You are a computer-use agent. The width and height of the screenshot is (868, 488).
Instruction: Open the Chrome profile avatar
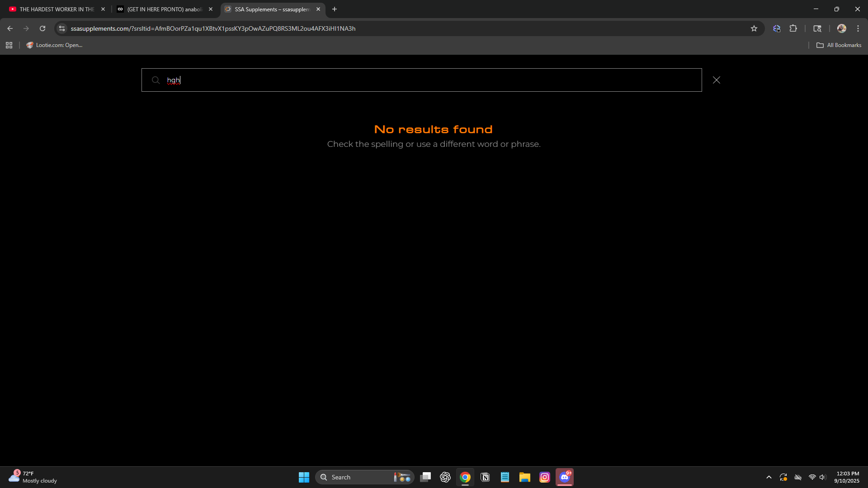pyautogui.click(x=842, y=28)
